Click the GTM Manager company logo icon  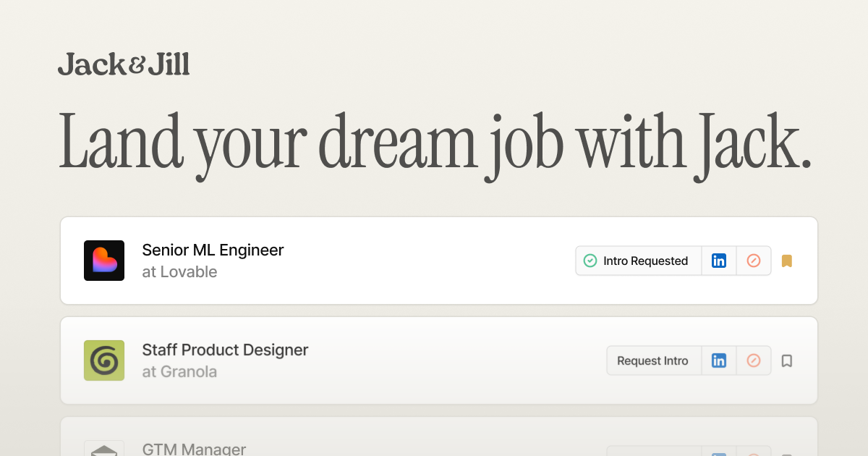tap(104, 449)
